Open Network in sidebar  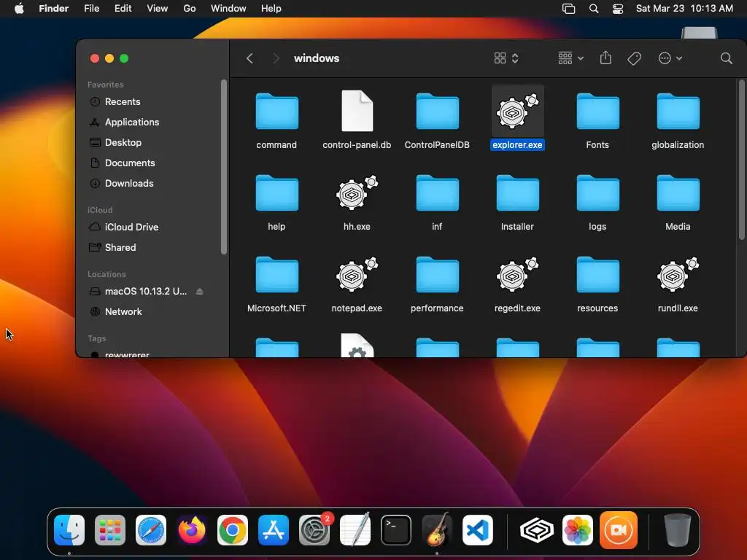123,311
